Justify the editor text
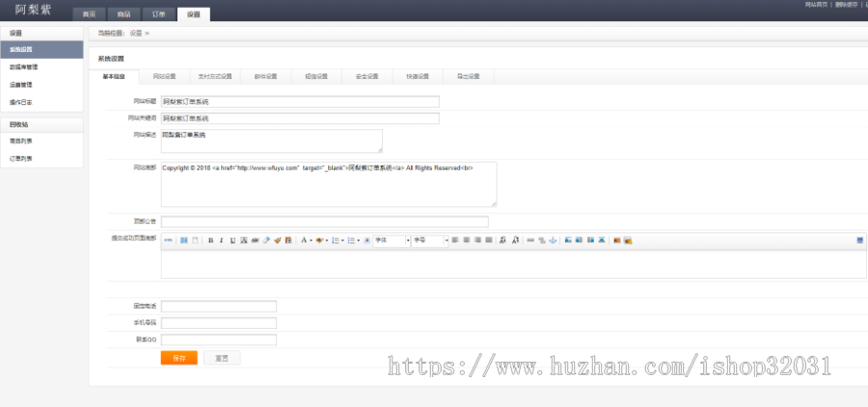Image resolution: width=868 pixels, height=407 pixels. (489, 240)
